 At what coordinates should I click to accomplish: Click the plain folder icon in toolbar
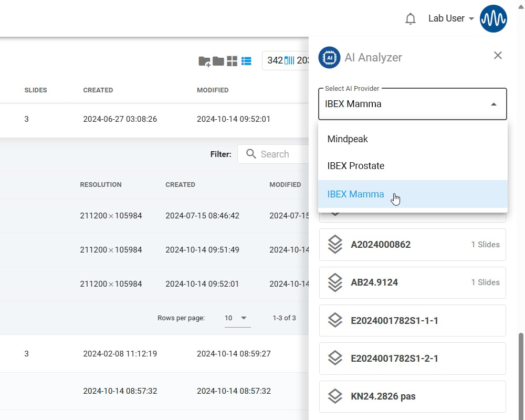[218, 61]
